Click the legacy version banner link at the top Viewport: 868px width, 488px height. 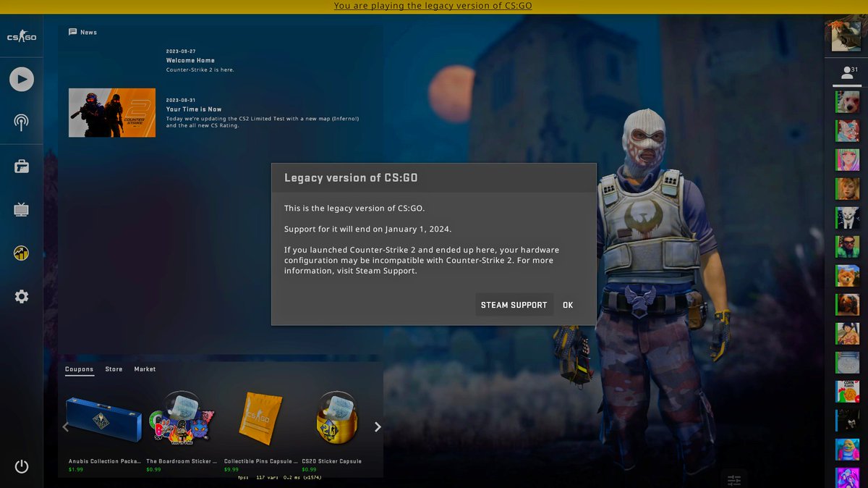(x=433, y=6)
